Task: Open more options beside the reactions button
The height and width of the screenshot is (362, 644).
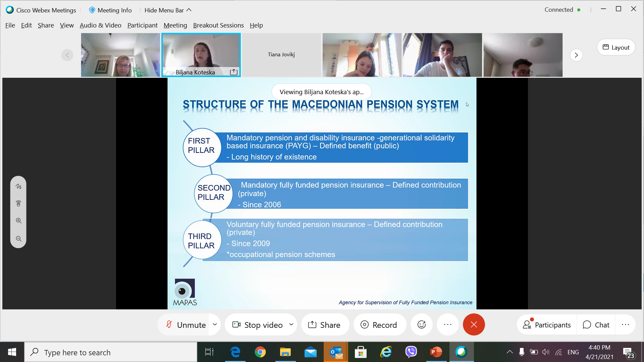Action: coord(447,324)
